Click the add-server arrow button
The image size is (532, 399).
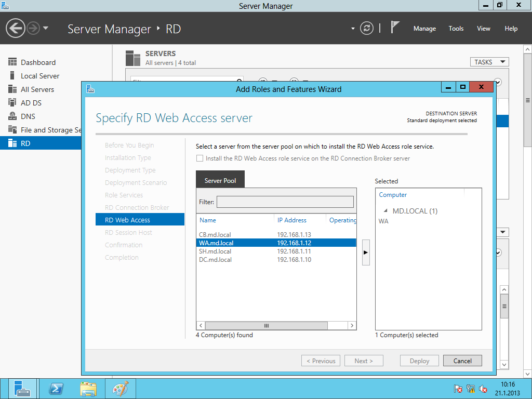tap(366, 252)
